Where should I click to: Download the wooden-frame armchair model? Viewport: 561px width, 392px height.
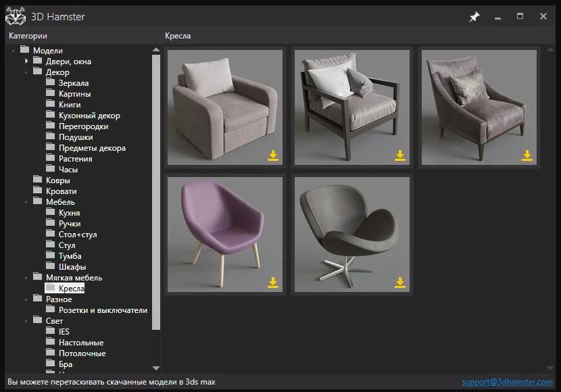coord(400,155)
